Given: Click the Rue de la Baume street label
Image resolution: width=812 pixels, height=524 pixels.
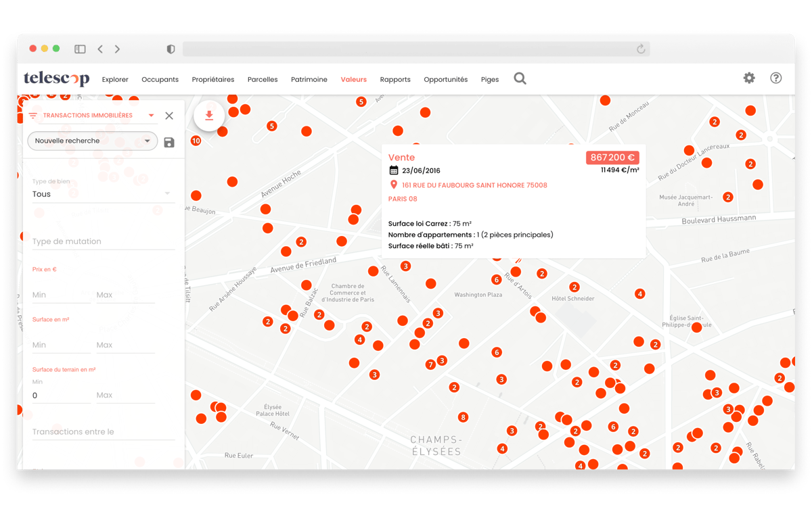Looking at the screenshot, I should 725,256.
